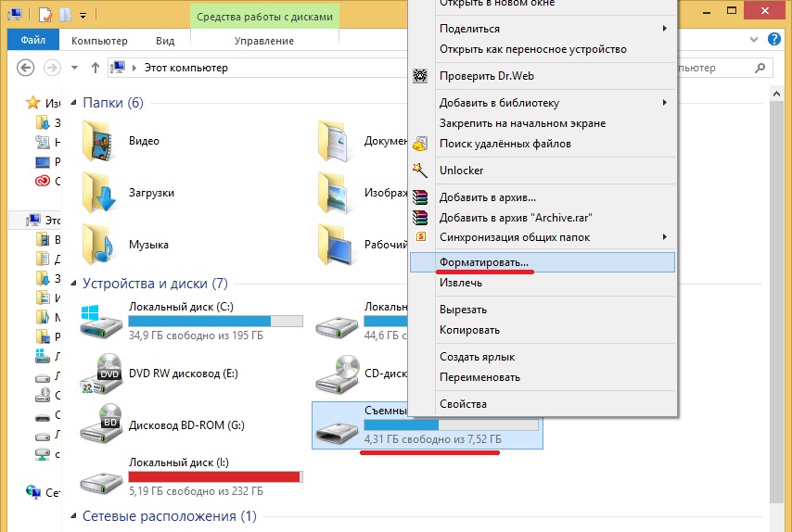Go back with the back arrow
This screenshot has height=532, width=792.
26,68
